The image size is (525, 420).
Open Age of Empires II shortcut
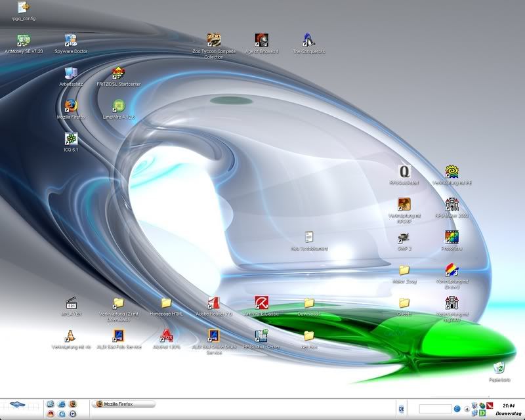point(262,40)
